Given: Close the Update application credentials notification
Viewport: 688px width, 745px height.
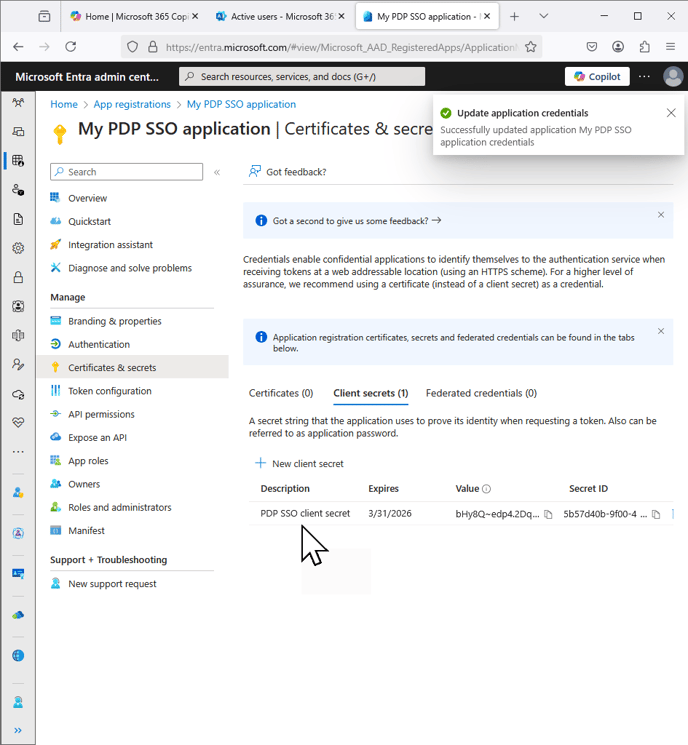Looking at the screenshot, I should 671,113.
